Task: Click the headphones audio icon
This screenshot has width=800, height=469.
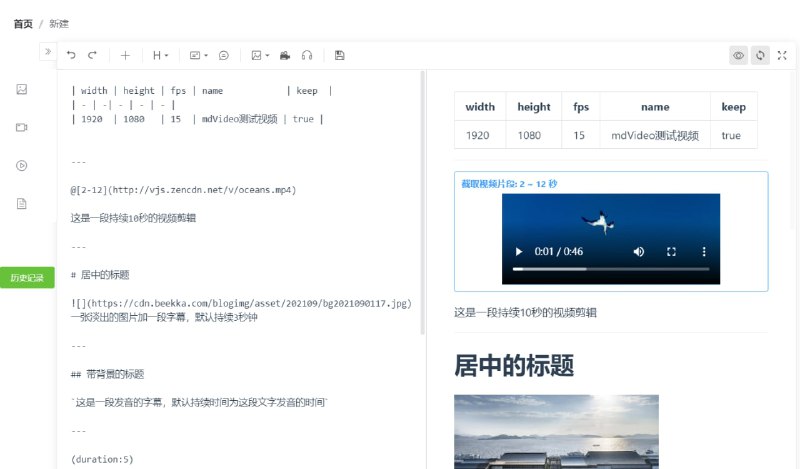Action: [307, 55]
